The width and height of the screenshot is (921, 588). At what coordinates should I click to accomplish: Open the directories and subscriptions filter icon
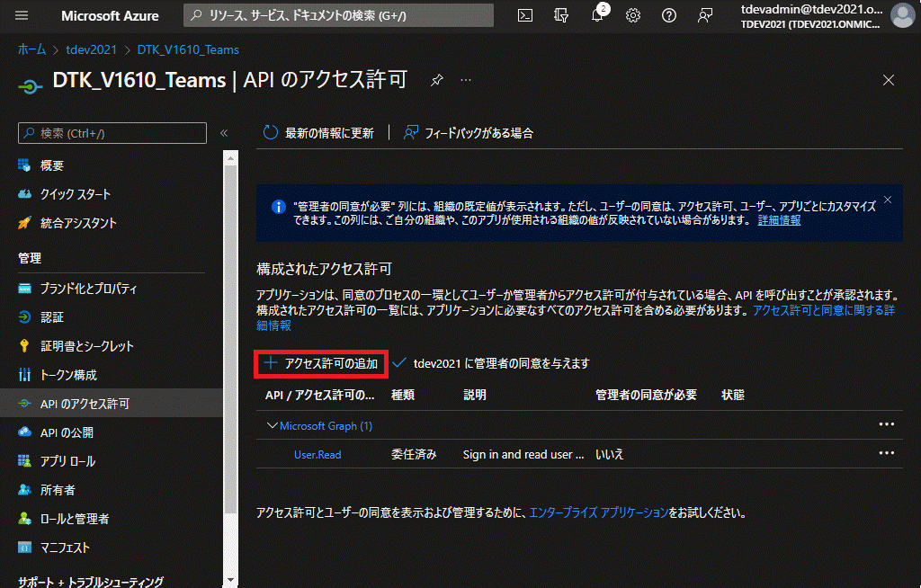point(561,15)
